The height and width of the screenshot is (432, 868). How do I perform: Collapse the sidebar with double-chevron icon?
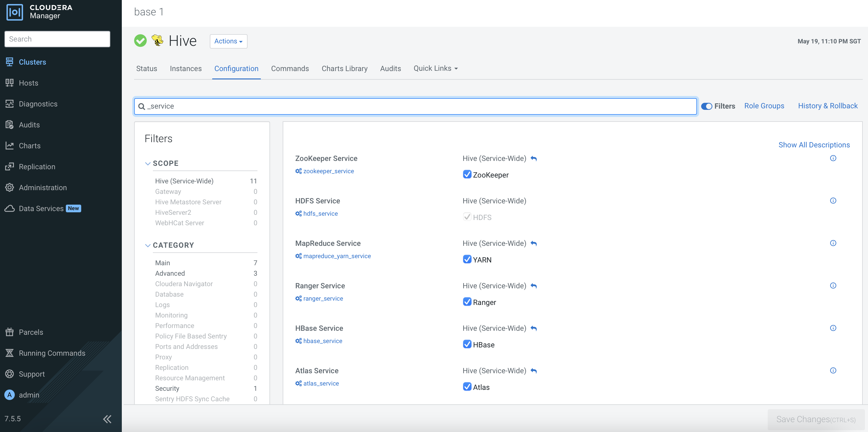pyautogui.click(x=107, y=419)
